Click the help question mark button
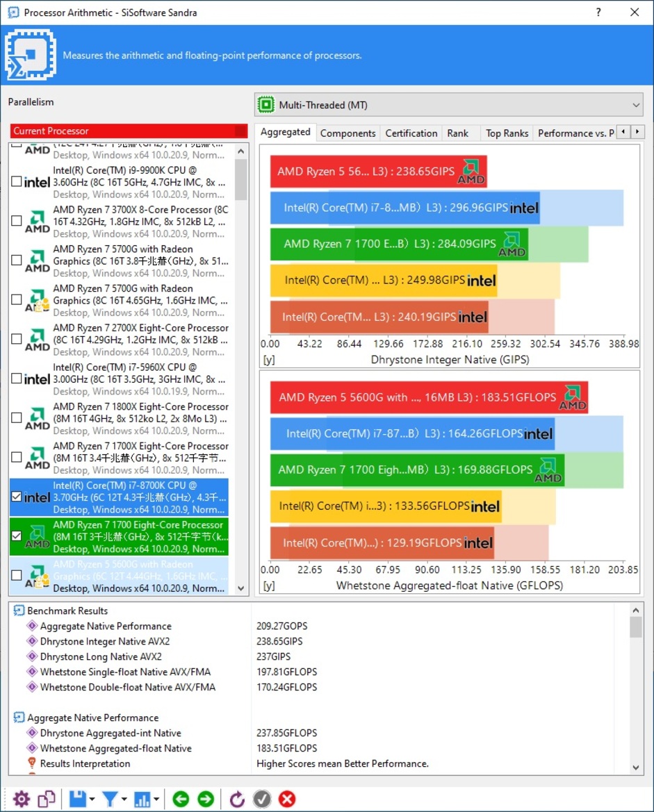Image resolution: width=654 pixels, height=812 pixels. (598, 13)
